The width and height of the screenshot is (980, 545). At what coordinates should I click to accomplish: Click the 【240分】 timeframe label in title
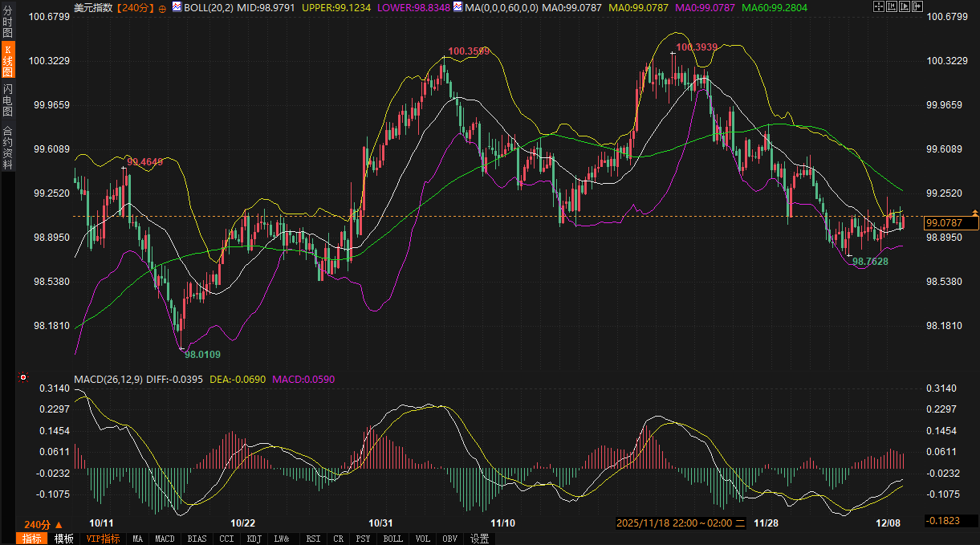point(135,7)
